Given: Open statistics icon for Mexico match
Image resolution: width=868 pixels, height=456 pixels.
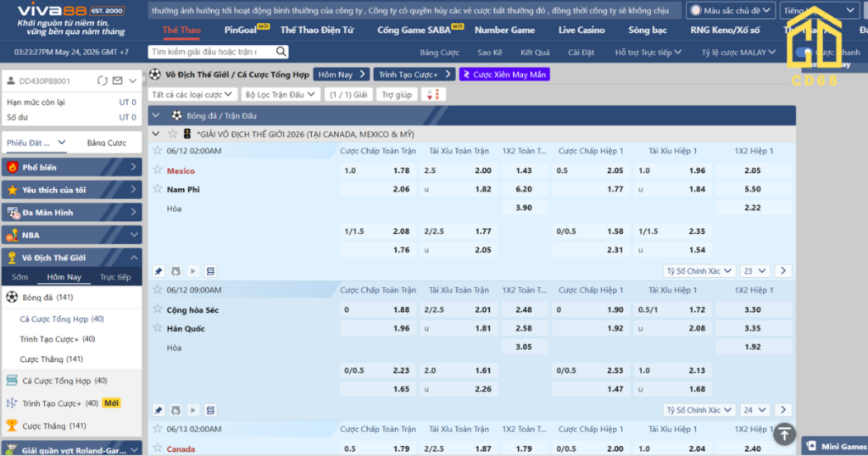Looking at the screenshot, I should click(176, 271).
